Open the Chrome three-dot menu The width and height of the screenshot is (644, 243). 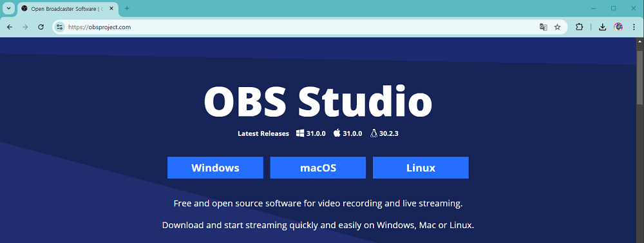pyautogui.click(x=634, y=27)
